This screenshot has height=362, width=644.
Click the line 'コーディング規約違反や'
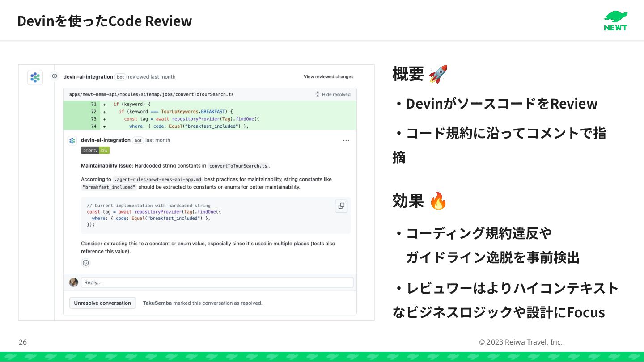tap(472, 233)
